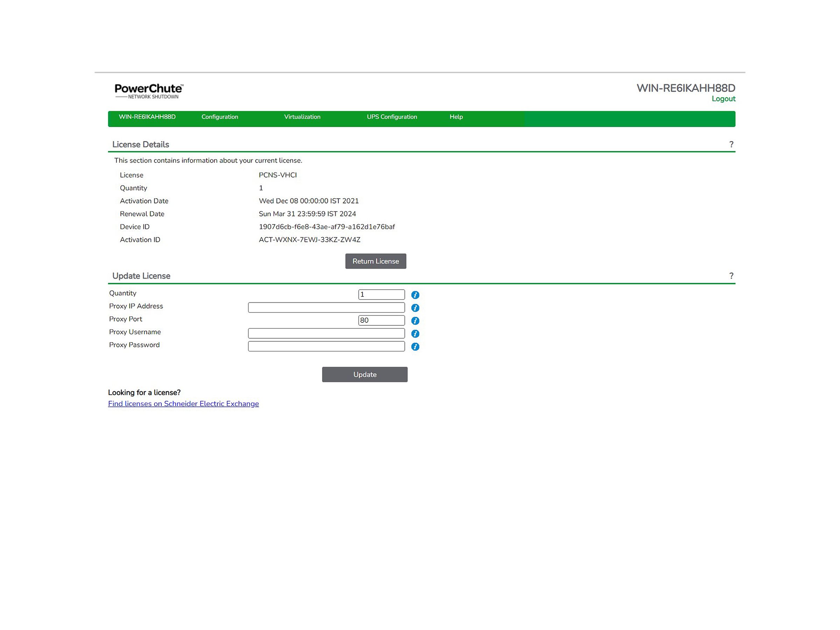840x630 pixels.
Task: Click info icon beside Proxy IP Address
Action: tap(415, 308)
